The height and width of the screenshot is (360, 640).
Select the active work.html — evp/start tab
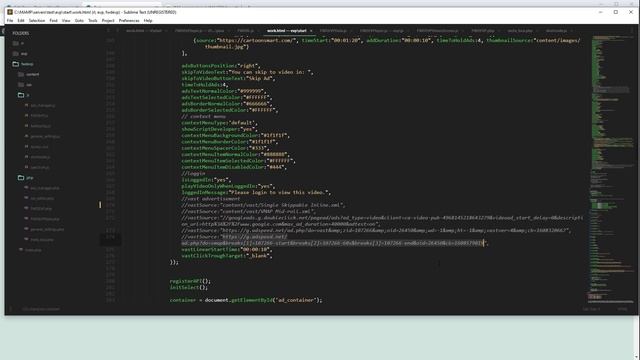[287, 31]
